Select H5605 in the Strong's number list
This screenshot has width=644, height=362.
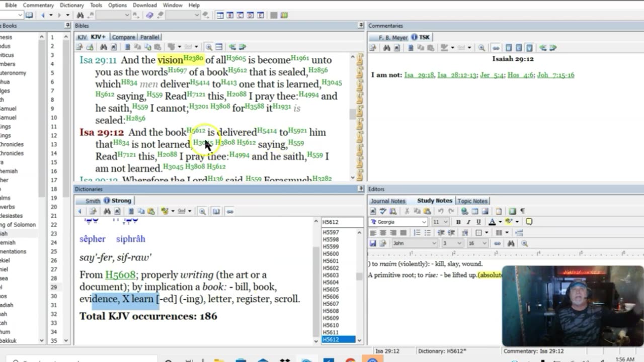pyautogui.click(x=331, y=290)
